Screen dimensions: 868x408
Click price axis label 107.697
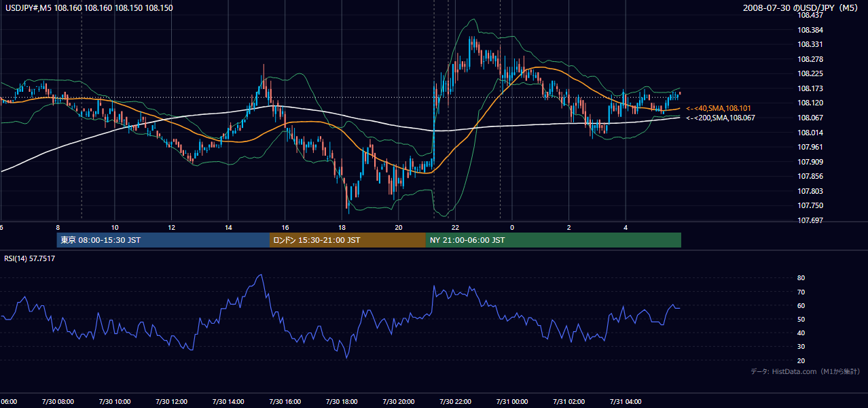point(811,220)
